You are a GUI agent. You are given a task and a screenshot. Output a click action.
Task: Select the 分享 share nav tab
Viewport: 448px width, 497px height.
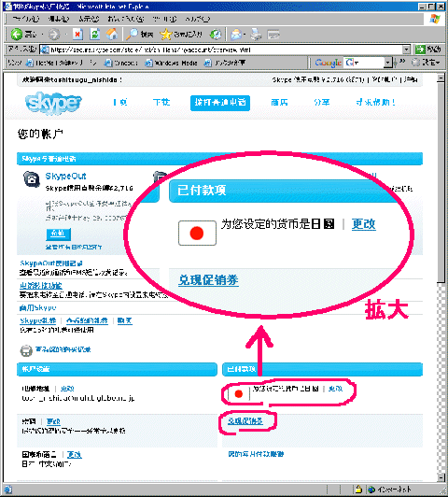(x=322, y=102)
